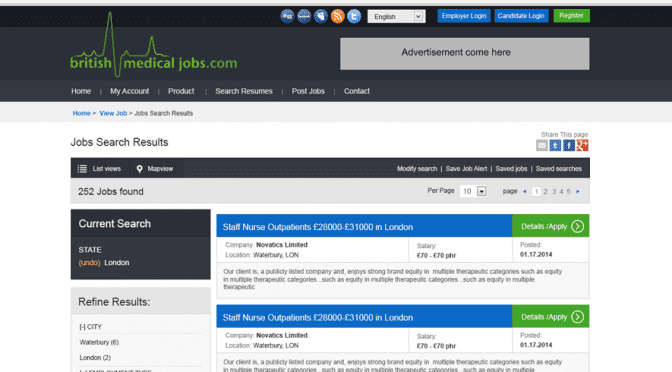Click Home breadcrumb link
Viewport: 672px width, 372px height.
81,114
